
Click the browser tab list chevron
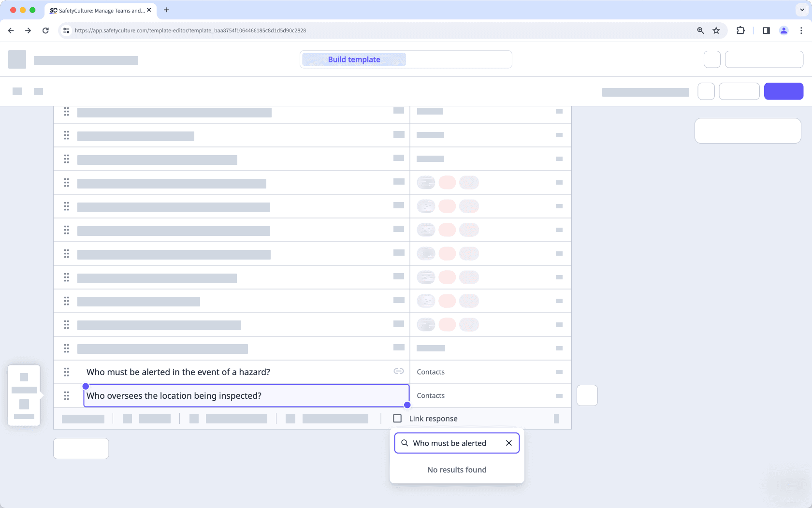pyautogui.click(x=801, y=10)
